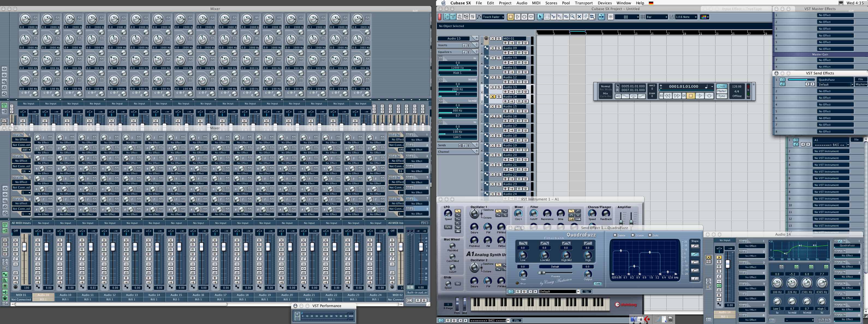Enable Read automation on Audio 11 track
The image size is (868, 324).
click(519, 72)
